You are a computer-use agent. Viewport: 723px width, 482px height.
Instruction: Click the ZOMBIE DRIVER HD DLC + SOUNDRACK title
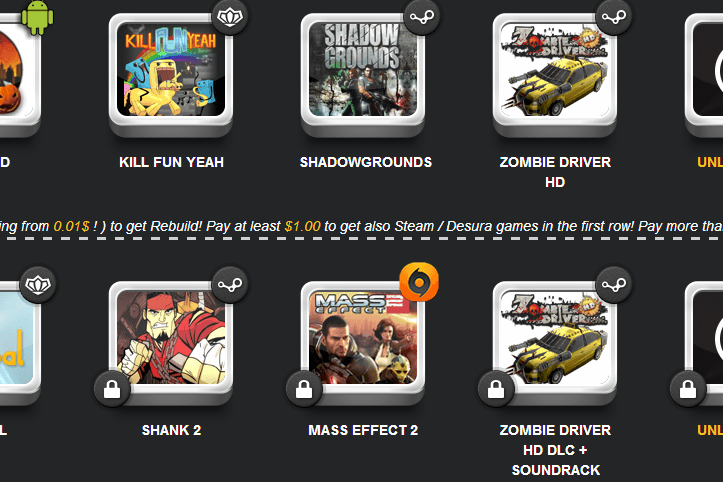tap(555, 450)
